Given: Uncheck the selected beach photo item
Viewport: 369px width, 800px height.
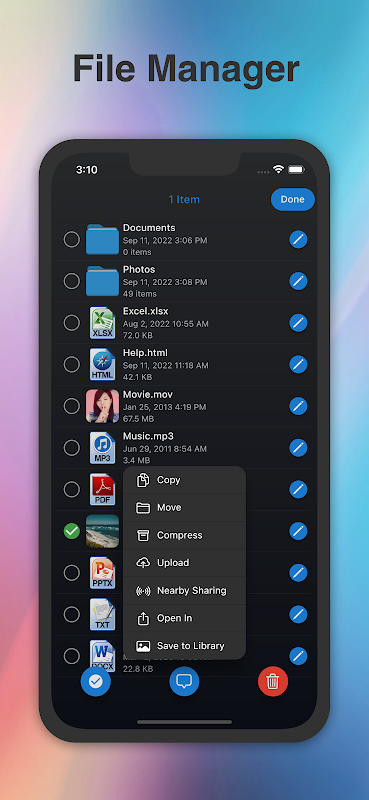Looking at the screenshot, I should [x=71, y=531].
